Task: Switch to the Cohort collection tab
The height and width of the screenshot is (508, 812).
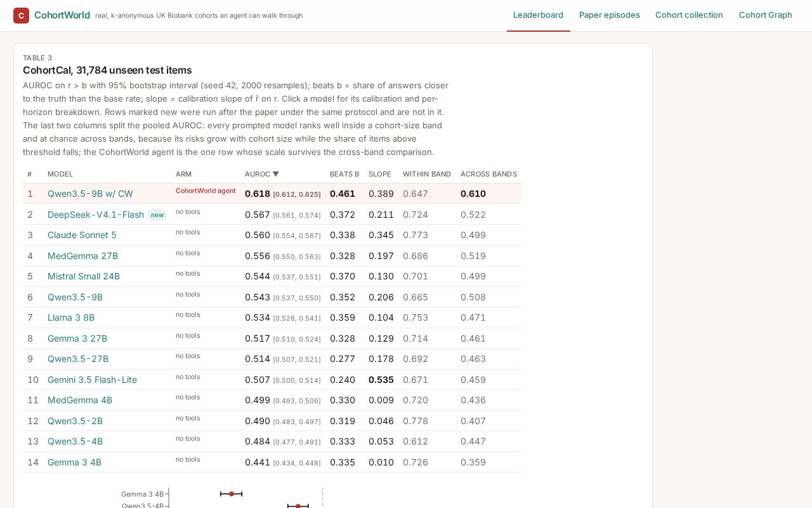Action: point(689,15)
